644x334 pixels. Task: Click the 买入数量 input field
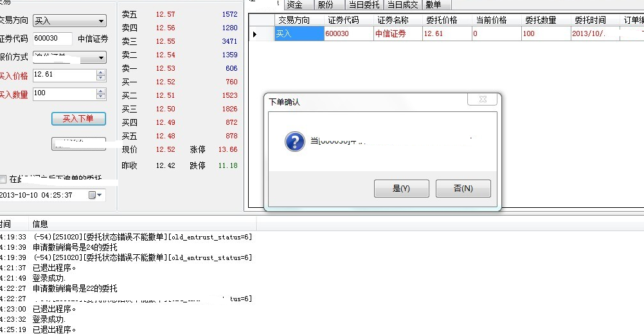point(65,94)
